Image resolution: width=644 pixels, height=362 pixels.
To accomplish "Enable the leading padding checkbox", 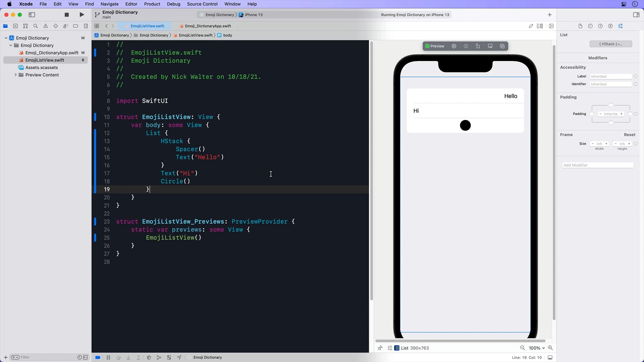I will (592, 114).
